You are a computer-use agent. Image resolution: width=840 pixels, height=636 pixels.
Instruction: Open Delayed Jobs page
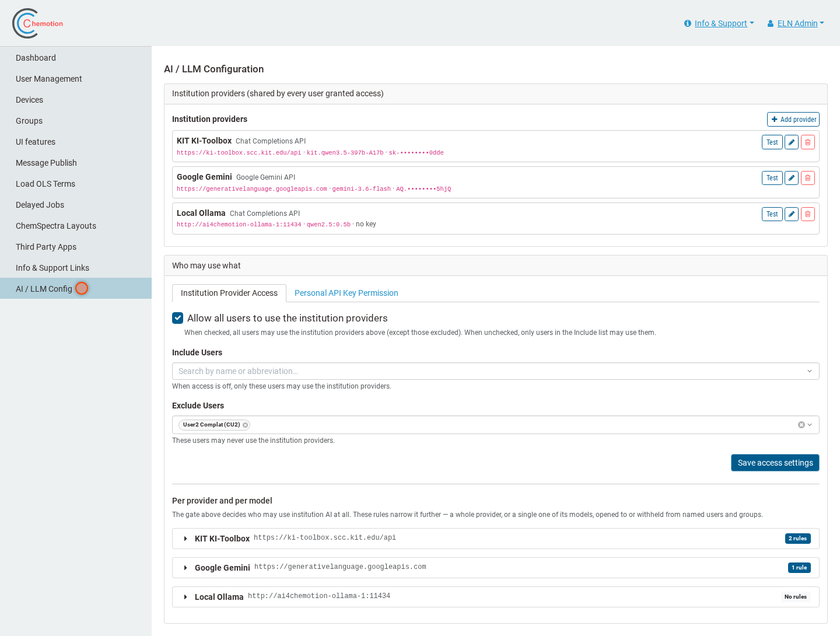76,205
